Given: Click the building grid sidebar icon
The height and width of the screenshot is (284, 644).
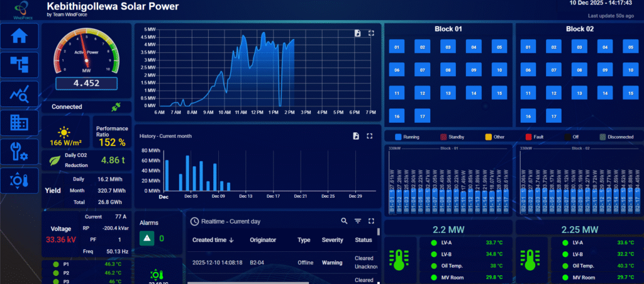Looking at the screenshot, I should [19, 123].
